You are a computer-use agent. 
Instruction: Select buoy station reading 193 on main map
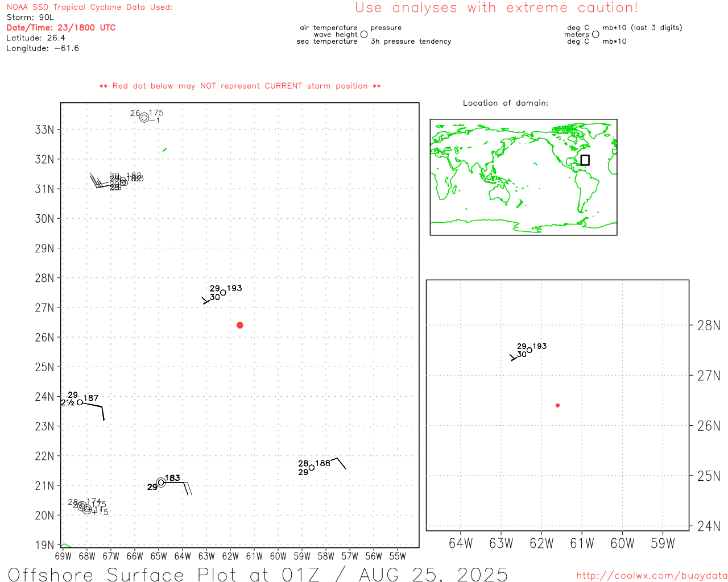coord(223,292)
